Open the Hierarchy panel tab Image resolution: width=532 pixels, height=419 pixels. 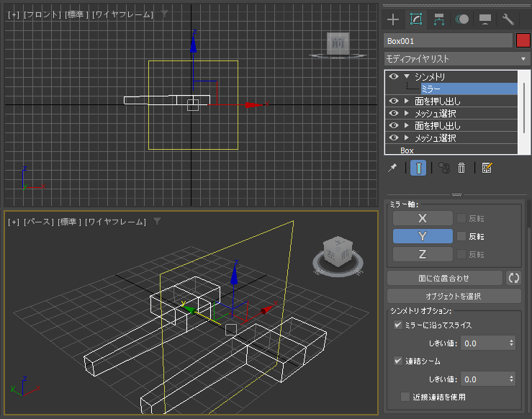439,19
